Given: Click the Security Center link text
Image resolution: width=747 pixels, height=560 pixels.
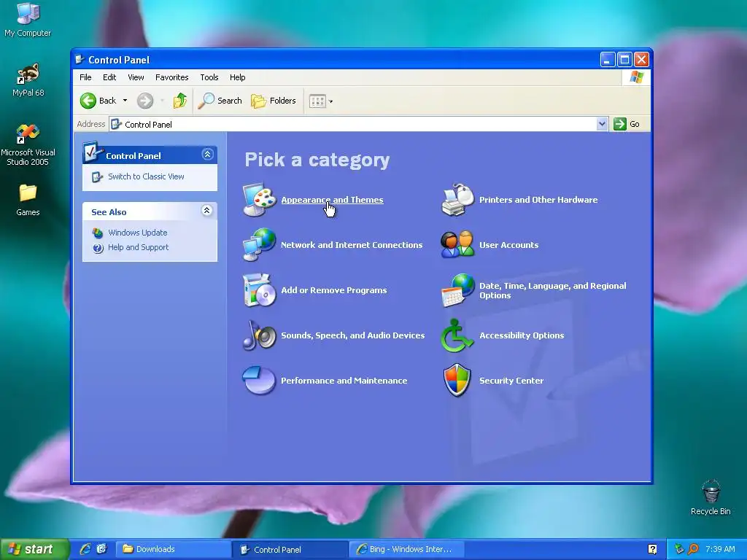Looking at the screenshot, I should (511, 381).
